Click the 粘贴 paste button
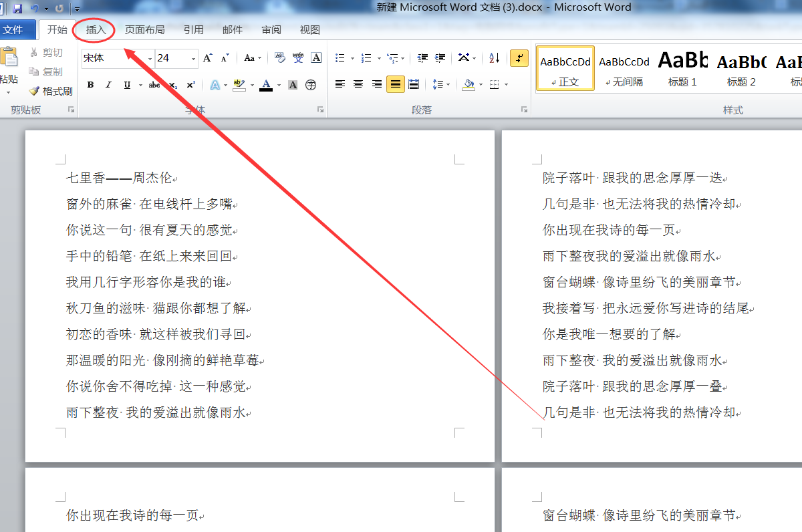802x532 pixels. 9,70
